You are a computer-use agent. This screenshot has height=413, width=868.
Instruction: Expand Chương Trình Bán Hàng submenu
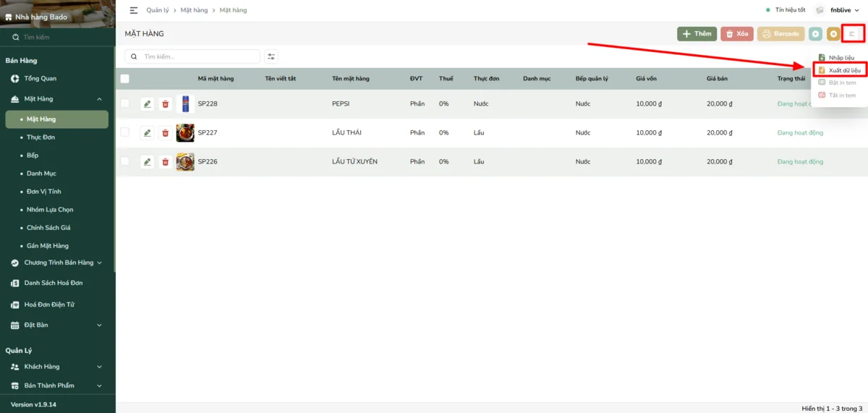(99, 263)
